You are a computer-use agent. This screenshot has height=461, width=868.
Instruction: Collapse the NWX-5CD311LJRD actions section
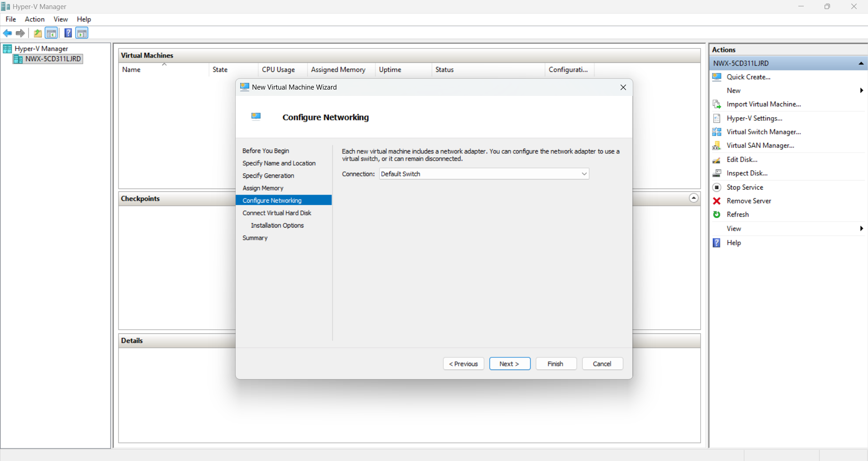click(x=861, y=63)
